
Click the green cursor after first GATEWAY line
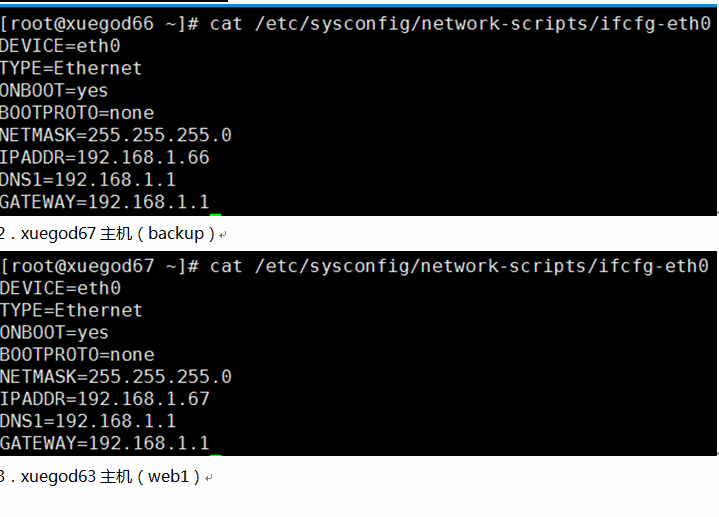tap(215, 214)
